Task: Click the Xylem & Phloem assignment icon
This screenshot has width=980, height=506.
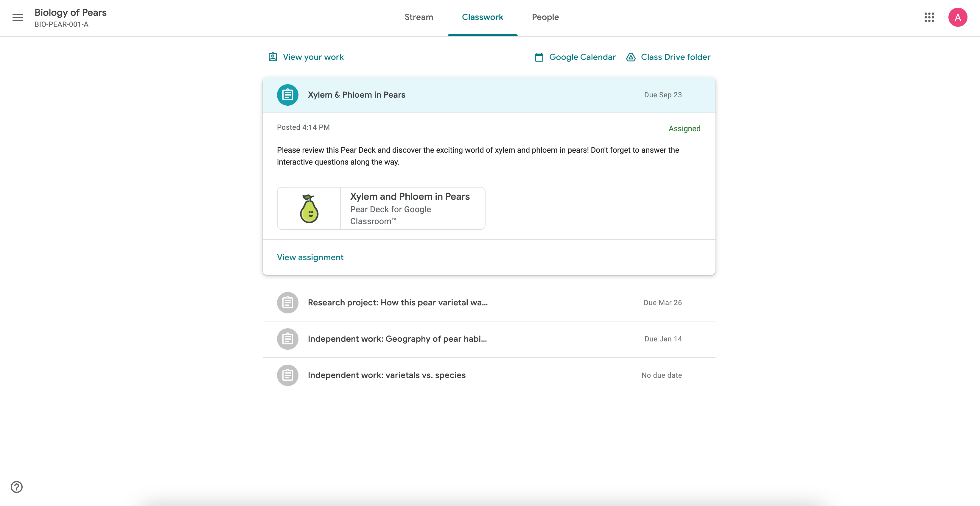Action: pos(288,95)
